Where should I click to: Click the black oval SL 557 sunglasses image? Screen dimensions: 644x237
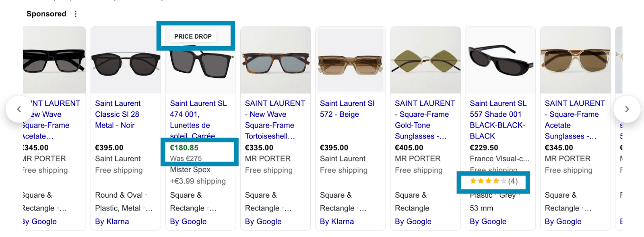coord(500,60)
